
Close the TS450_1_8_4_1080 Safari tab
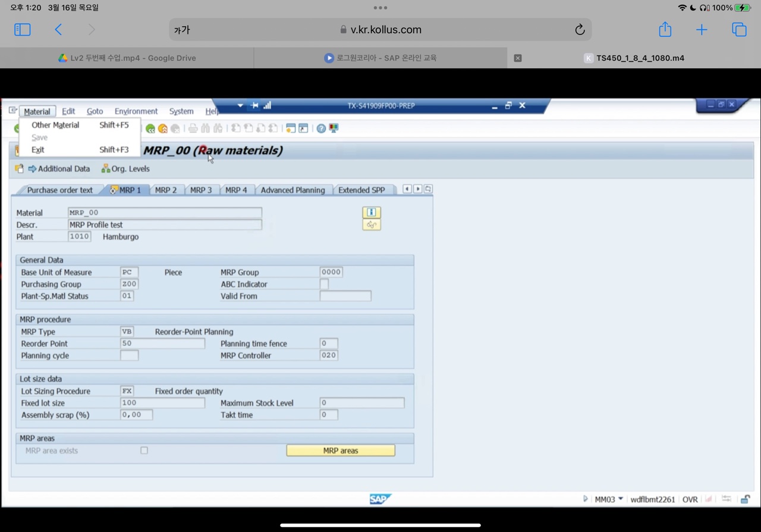click(x=518, y=58)
